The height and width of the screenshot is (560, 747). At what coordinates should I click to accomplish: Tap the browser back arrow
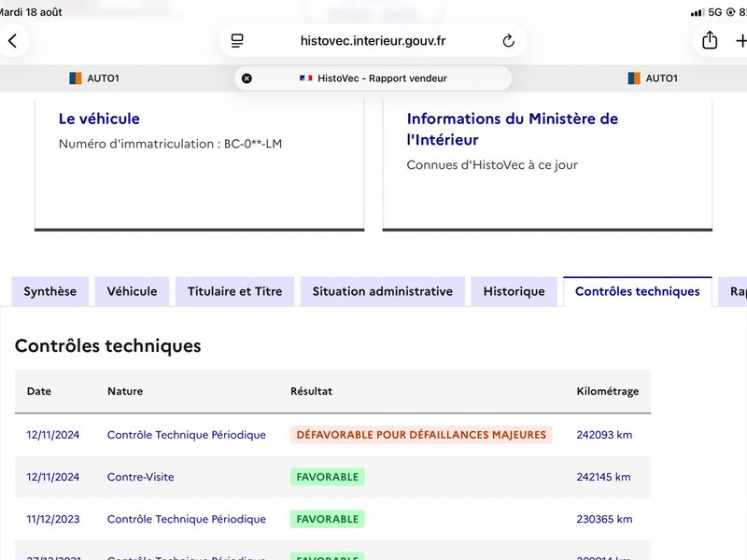(13, 40)
